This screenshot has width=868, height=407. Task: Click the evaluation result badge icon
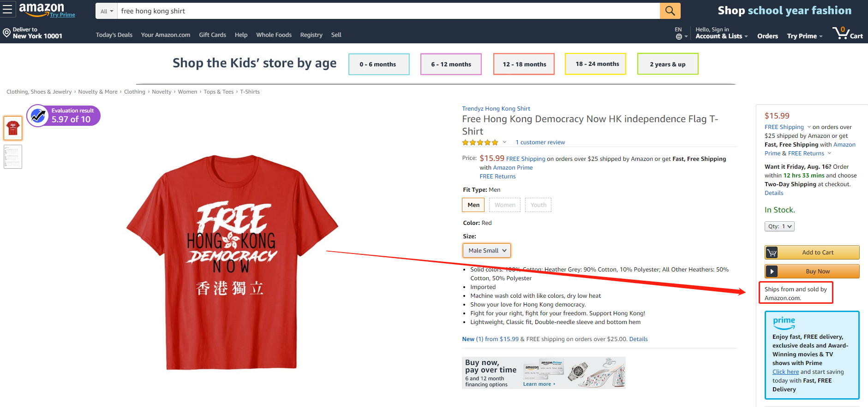point(38,115)
